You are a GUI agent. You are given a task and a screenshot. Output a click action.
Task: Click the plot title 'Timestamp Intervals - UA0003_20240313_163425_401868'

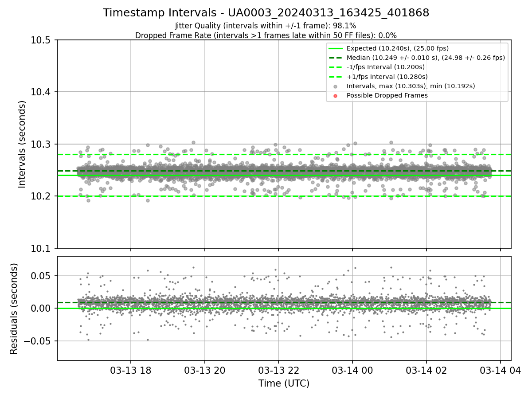point(266,13)
